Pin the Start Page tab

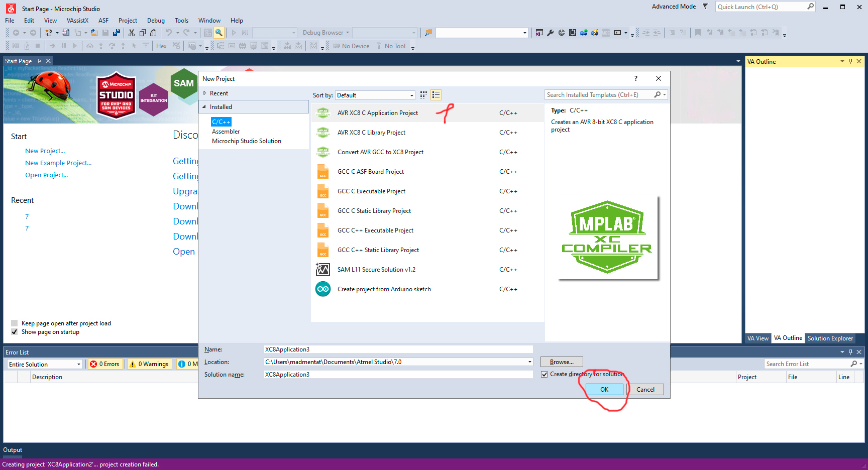(39, 61)
